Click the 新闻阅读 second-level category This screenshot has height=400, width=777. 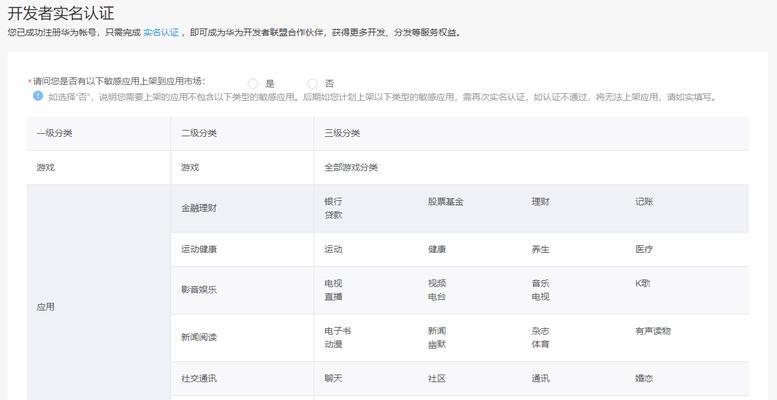coord(199,338)
